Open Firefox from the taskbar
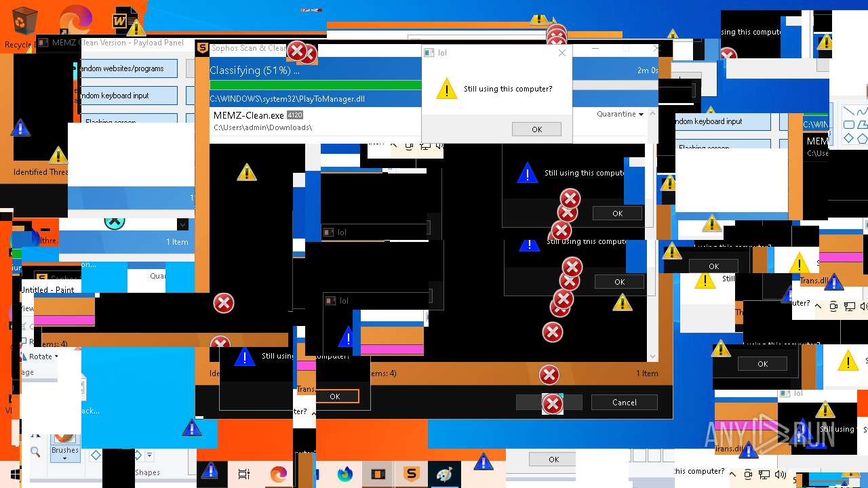The height and width of the screenshot is (488, 868). point(345,475)
